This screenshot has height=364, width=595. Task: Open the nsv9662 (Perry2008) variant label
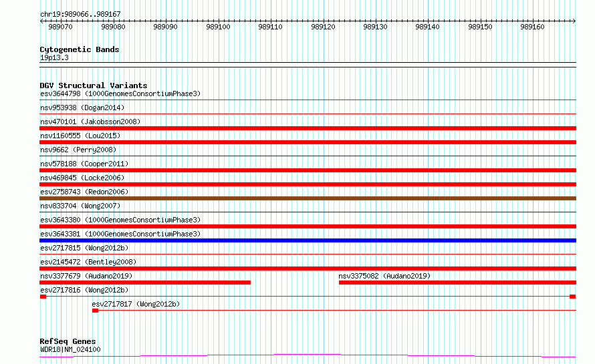(78, 150)
